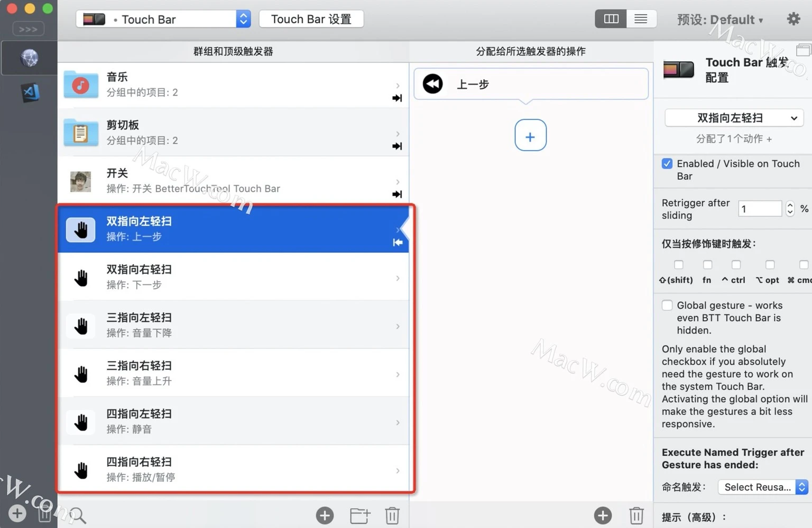Open the Select Reusa... named trigger dropdown
The width and height of the screenshot is (812, 528).
(x=763, y=487)
